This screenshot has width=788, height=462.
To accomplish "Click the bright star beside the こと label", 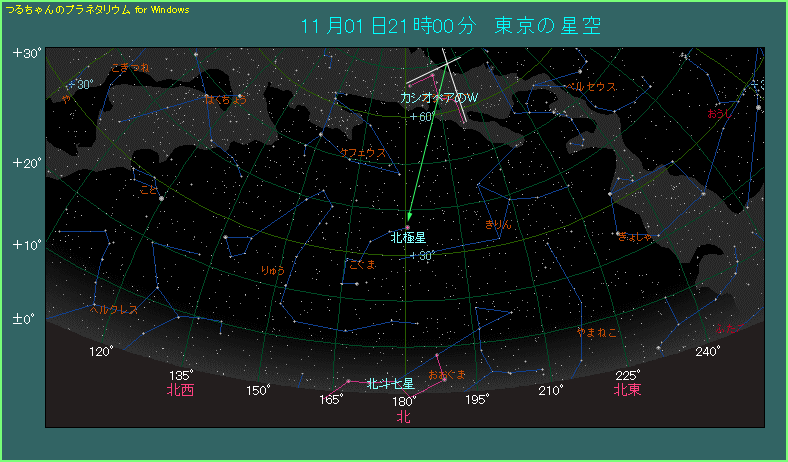I will 161,199.
